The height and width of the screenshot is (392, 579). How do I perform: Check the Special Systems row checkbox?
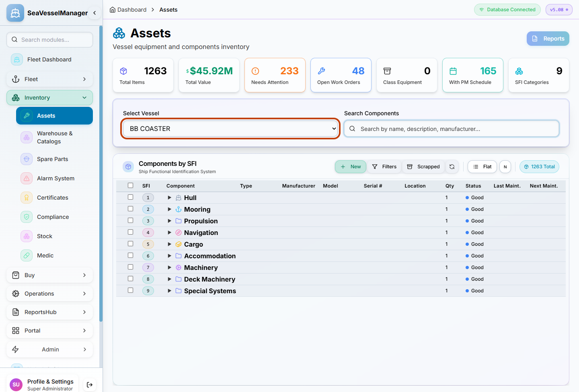(130, 290)
